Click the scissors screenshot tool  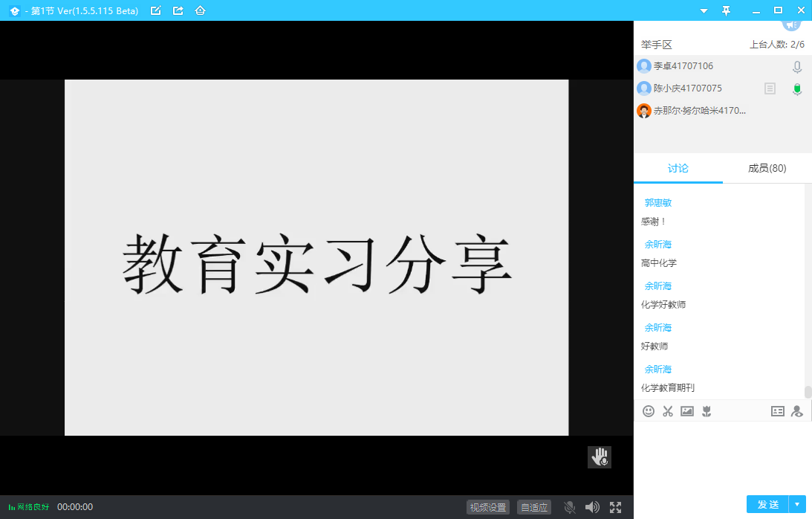pos(668,411)
